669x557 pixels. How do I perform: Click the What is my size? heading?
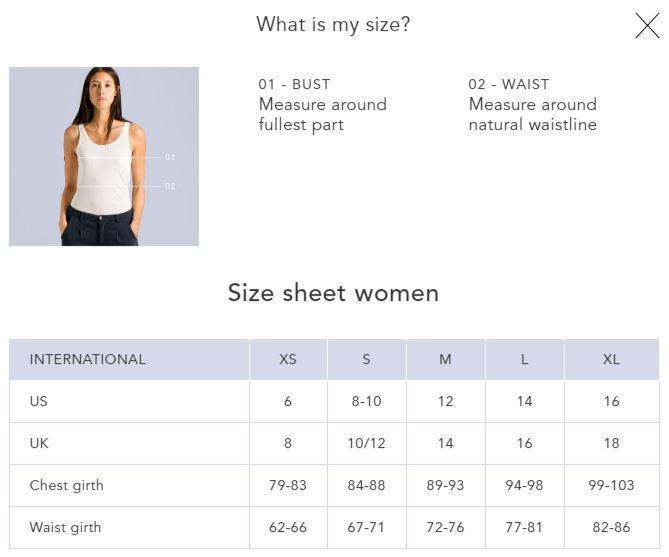coord(333,25)
